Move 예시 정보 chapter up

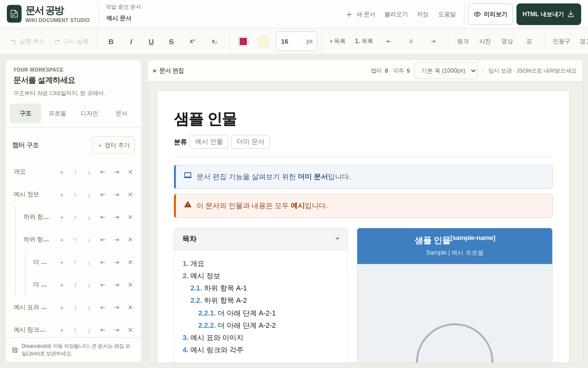pyautogui.click(x=75, y=194)
